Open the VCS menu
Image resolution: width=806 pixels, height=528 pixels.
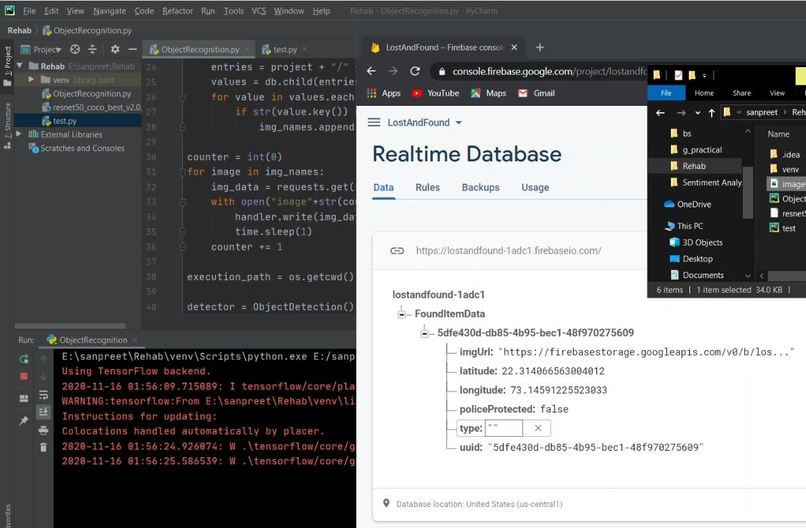click(x=259, y=11)
